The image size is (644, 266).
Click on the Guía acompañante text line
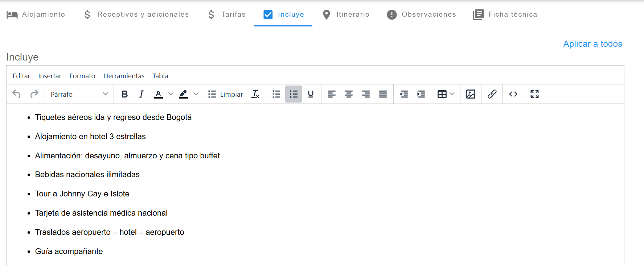[x=69, y=252]
